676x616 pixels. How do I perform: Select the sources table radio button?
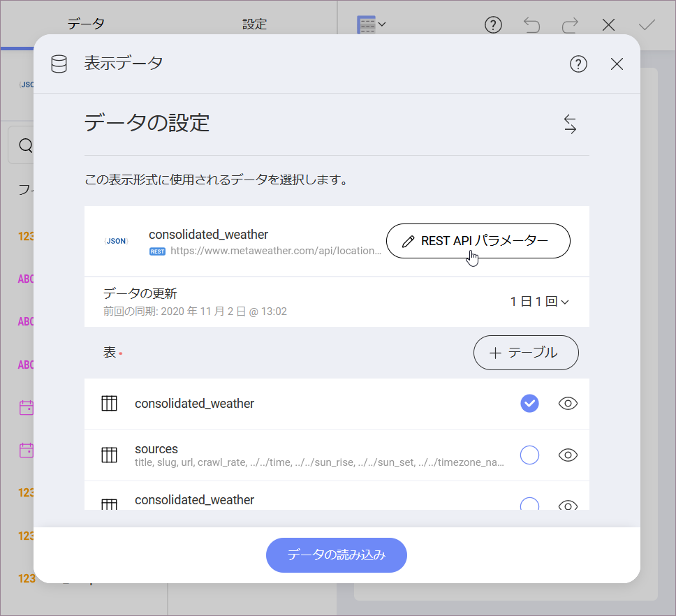[x=529, y=455]
